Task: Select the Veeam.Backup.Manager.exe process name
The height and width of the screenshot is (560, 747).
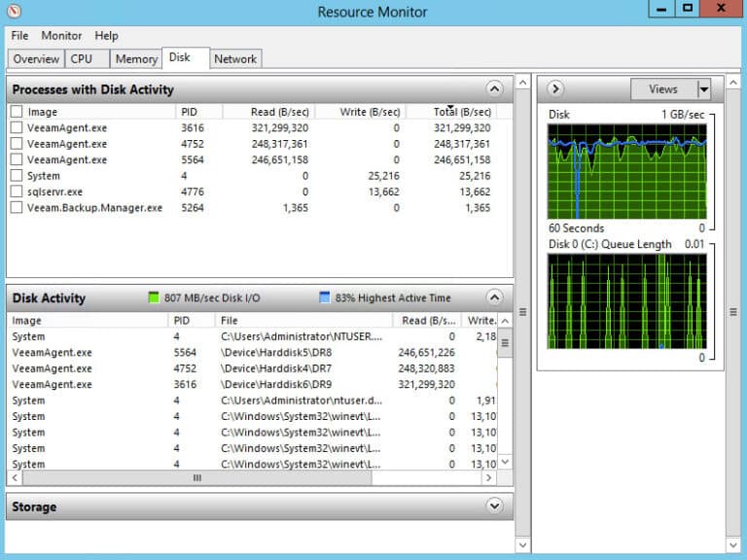Action: tap(94, 208)
